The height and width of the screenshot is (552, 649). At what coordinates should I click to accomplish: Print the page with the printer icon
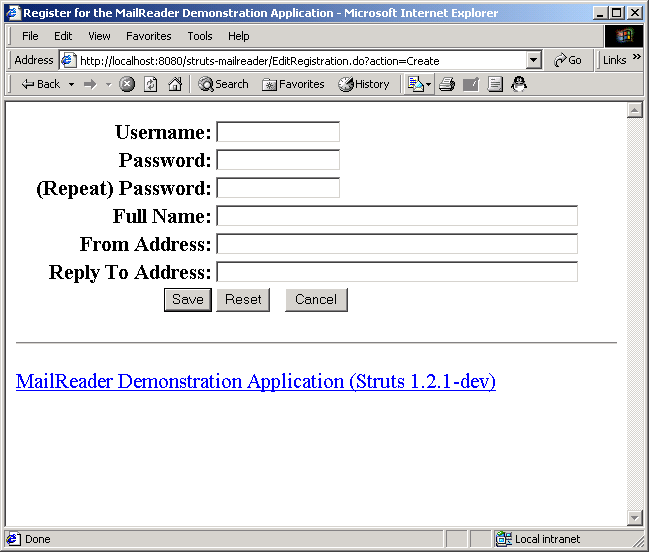click(447, 84)
